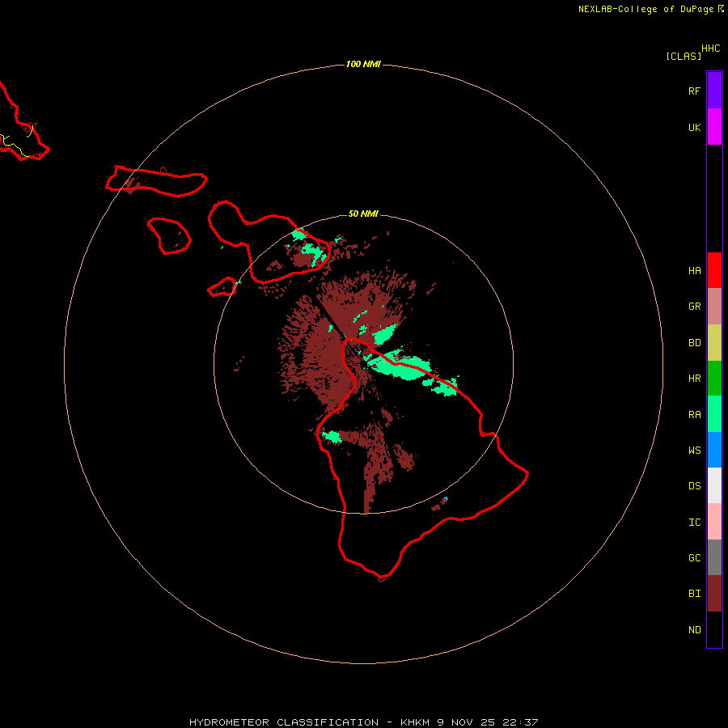
Task: Click the GC legend label
Action: (x=694, y=558)
